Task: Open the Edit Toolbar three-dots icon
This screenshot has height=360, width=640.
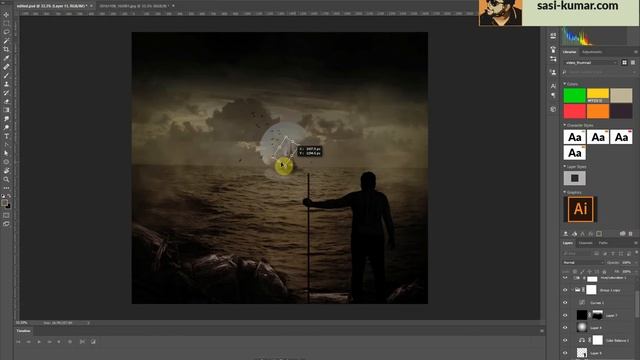Action: (x=6, y=188)
